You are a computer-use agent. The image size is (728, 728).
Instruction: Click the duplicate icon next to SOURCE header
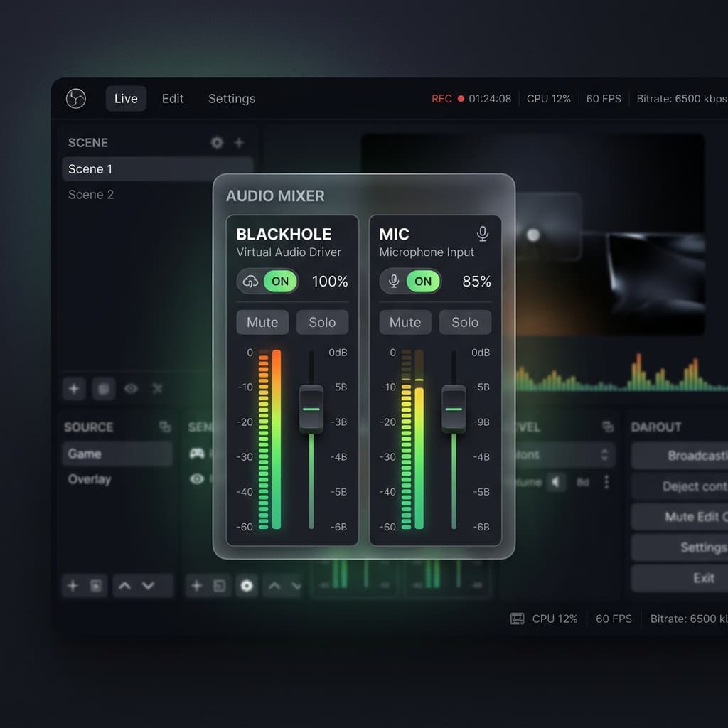click(x=165, y=427)
